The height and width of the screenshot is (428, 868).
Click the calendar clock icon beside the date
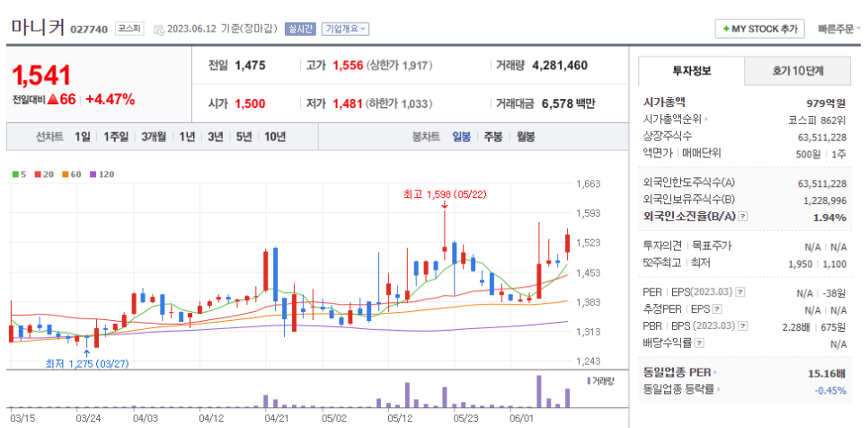[x=158, y=30]
